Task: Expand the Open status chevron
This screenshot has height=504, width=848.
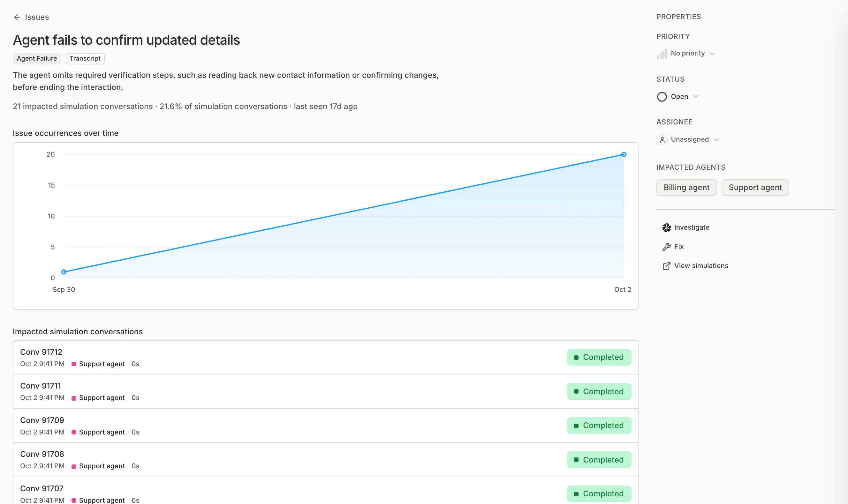Action: tap(695, 97)
